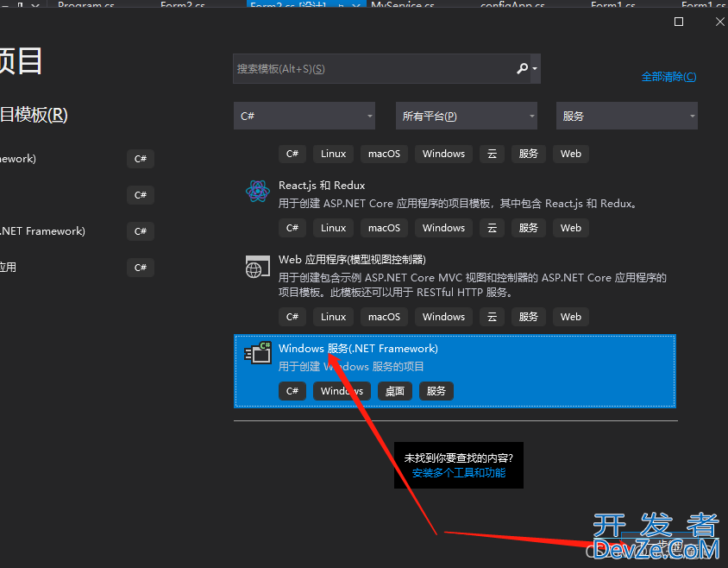Open the search history arrow beside the magnifier

(x=535, y=69)
